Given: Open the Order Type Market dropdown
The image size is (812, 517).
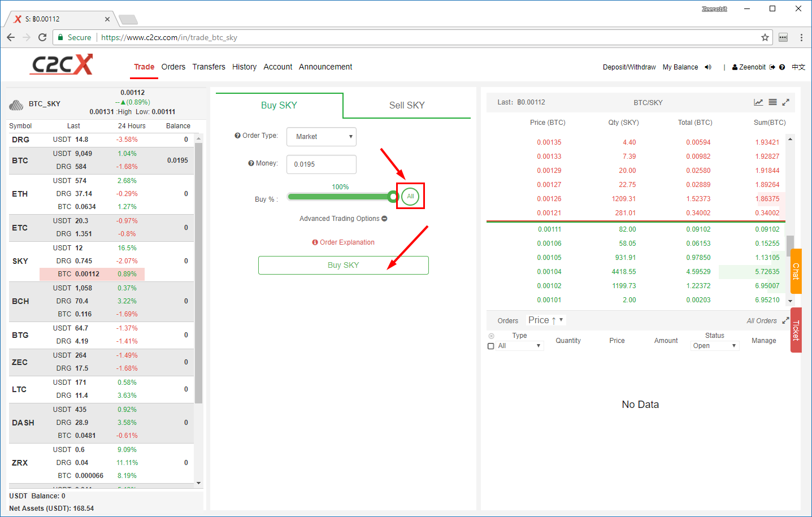Looking at the screenshot, I should click(x=322, y=137).
